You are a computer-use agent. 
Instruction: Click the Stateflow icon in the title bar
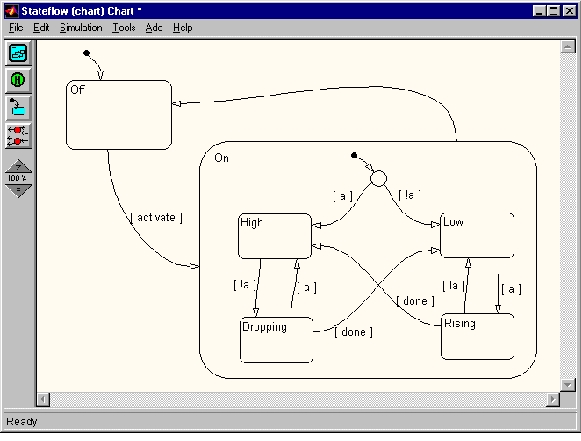11,11
